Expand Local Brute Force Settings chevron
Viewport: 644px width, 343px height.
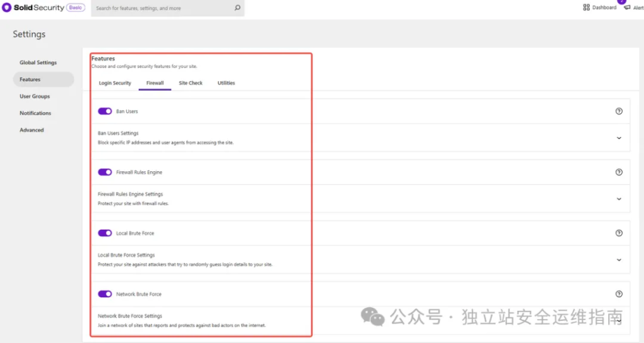point(619,260)
